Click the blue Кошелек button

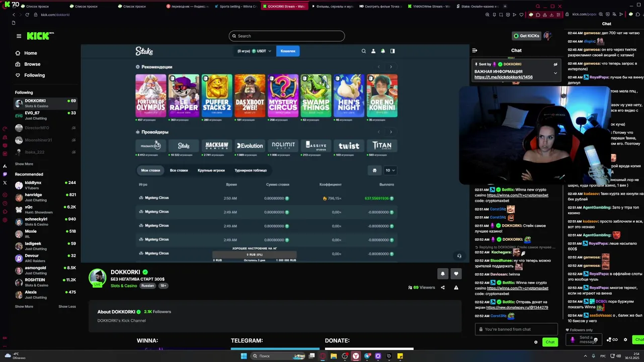[288, 51]
